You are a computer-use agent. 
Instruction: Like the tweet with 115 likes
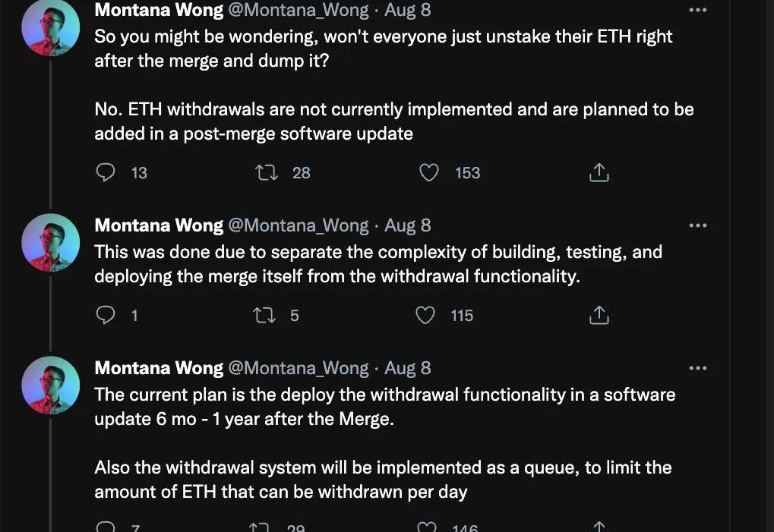pos(426,315)
